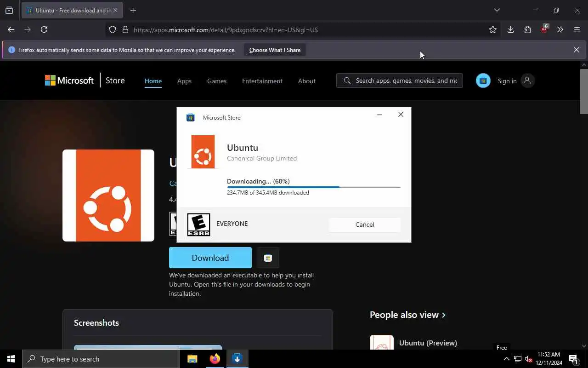The width and height of the screenshot is (588, 368).
Task: Open Ubuntu (Preview) app listing
Action: [428, 343]
